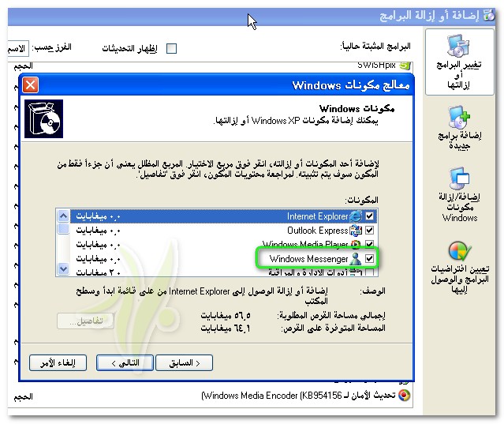
Task: Click the wizard box-and-CD header icon
Action: (43, 118)
